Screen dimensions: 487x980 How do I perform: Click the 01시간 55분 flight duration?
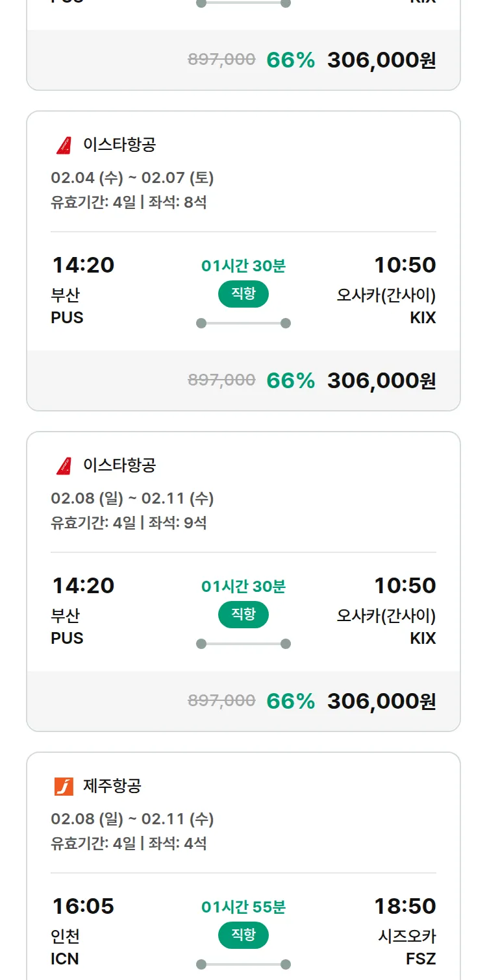pos(243,907)
